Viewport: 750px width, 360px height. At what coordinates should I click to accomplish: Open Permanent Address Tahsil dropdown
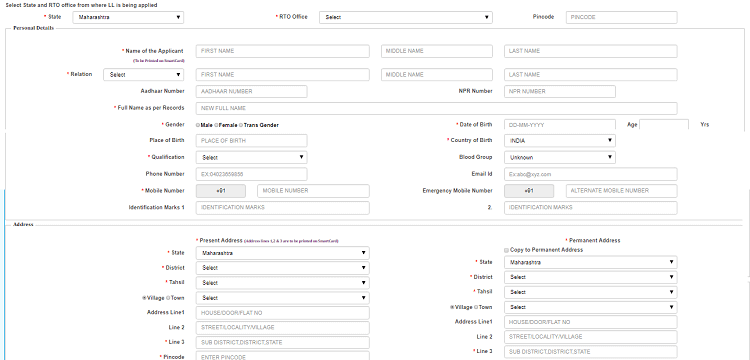tap(591, 292)
